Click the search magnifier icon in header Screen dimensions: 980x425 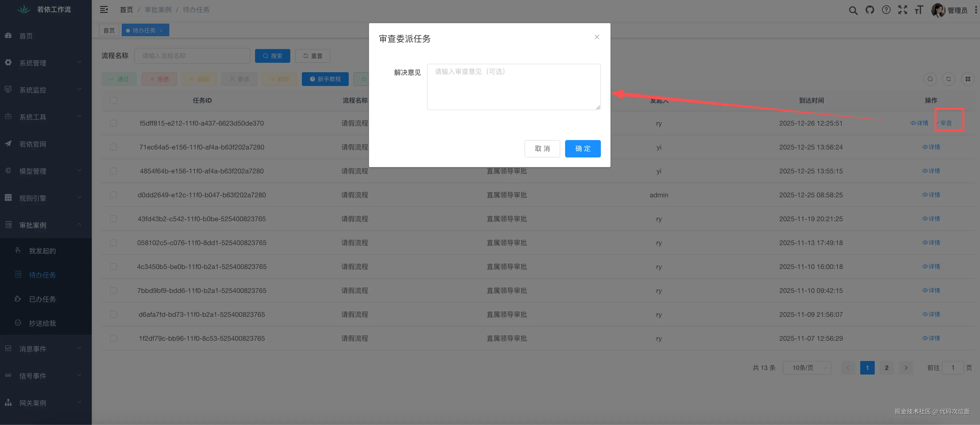coord(853,10)
